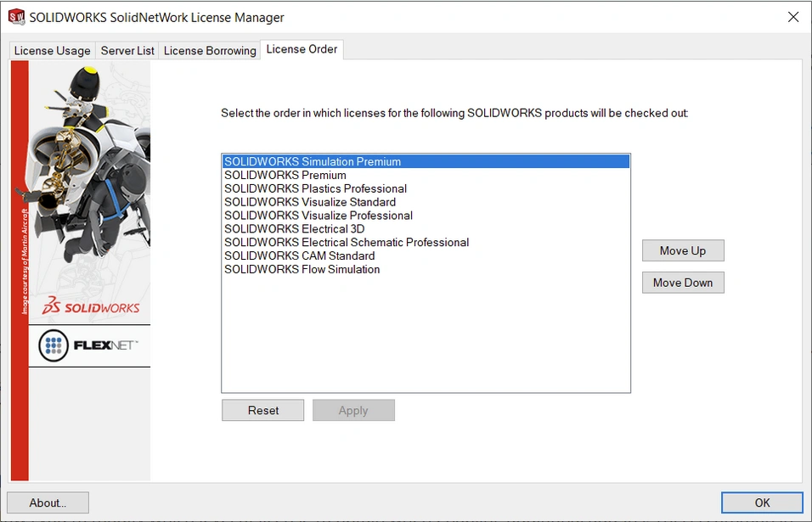
Task: Pick SOLIDWORKS Visualize Professional from list
Action: (x=426, y=216)
